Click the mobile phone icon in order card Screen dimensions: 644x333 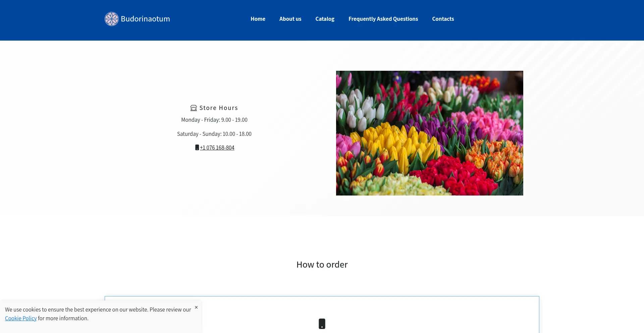(322, 324)
